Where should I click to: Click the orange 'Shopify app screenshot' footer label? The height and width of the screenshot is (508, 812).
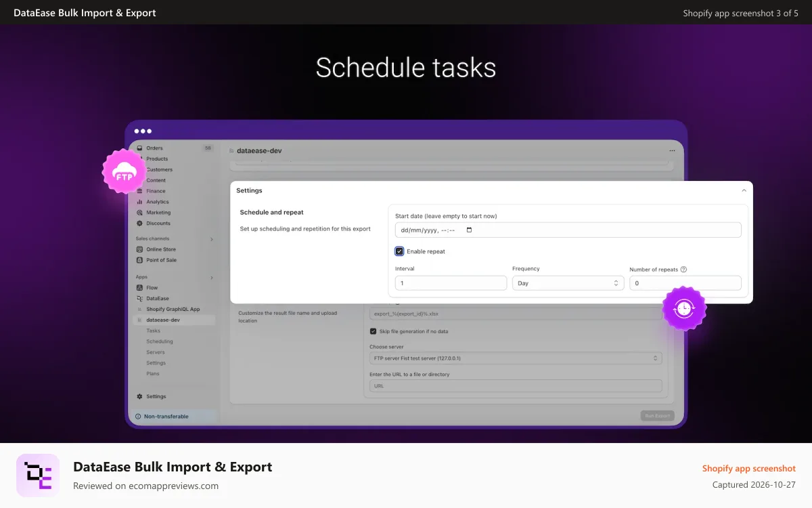pos(749,469)
